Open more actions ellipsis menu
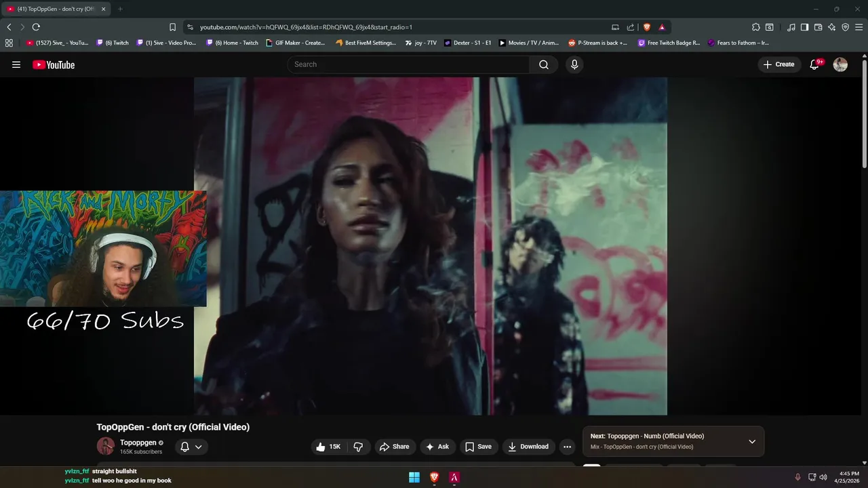The image size is (868, 488). 568,447
